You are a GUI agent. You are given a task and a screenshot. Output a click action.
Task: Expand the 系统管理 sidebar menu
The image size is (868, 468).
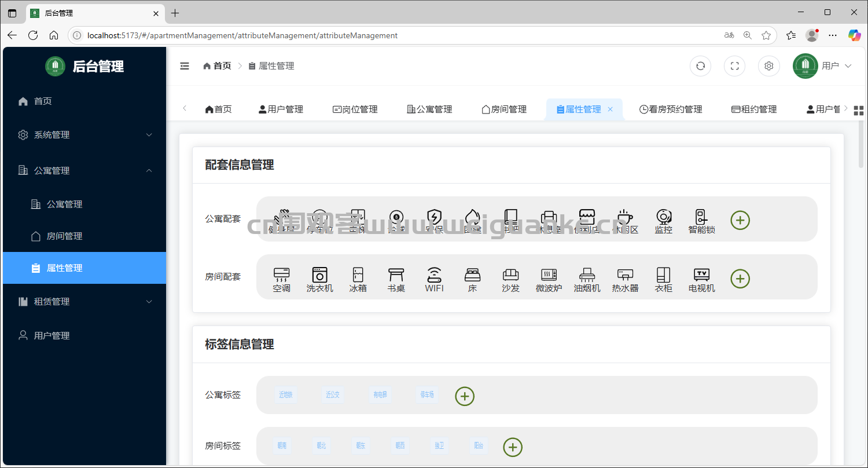click(84, 135)
